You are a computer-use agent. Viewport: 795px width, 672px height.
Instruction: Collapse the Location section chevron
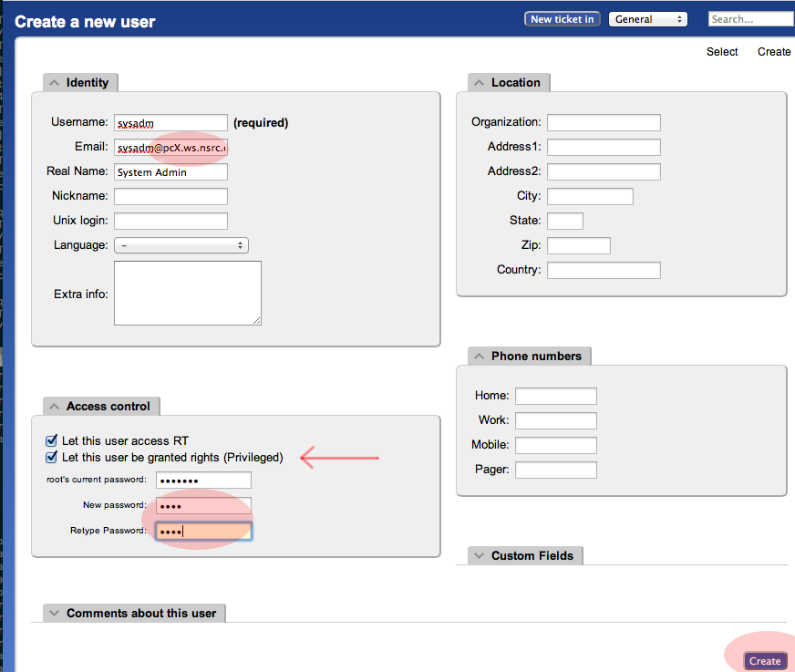point(479,83)
